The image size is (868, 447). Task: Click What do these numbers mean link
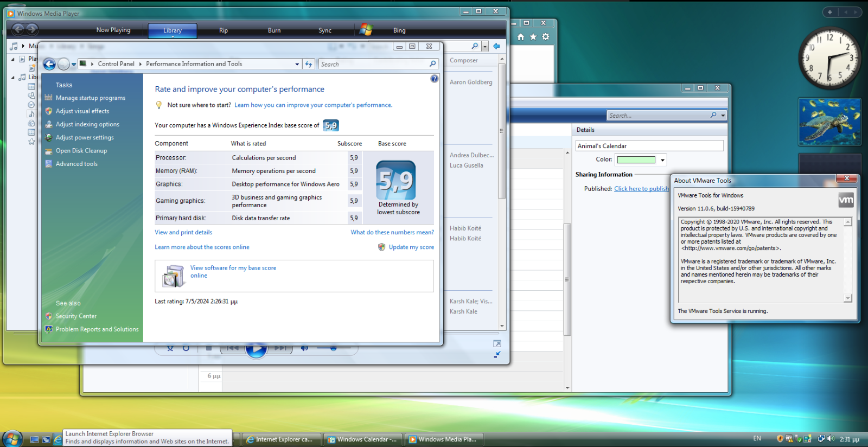click(x=392, y=232)
